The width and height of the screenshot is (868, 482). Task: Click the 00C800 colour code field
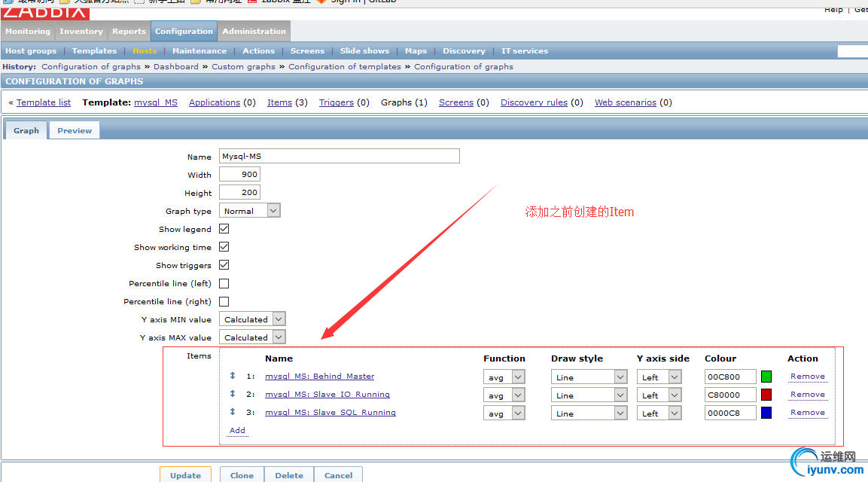pyautogui.click(x=730, y=377)
